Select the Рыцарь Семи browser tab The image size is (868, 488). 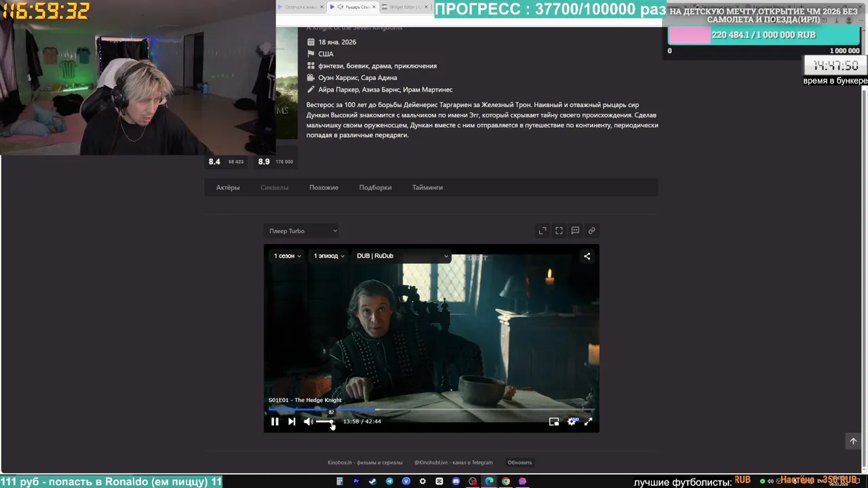[353, 7]
